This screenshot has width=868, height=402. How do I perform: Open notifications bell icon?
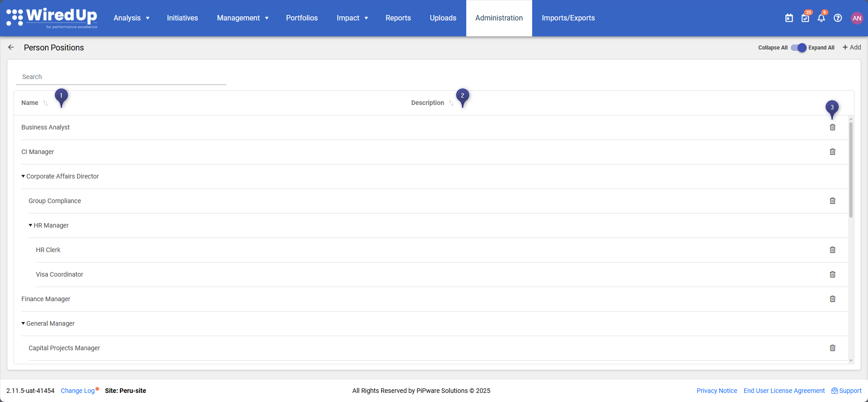[821, 18]
